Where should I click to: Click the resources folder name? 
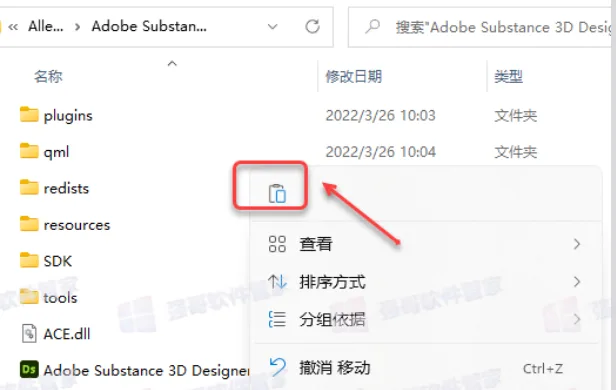(x=77, y=225)
